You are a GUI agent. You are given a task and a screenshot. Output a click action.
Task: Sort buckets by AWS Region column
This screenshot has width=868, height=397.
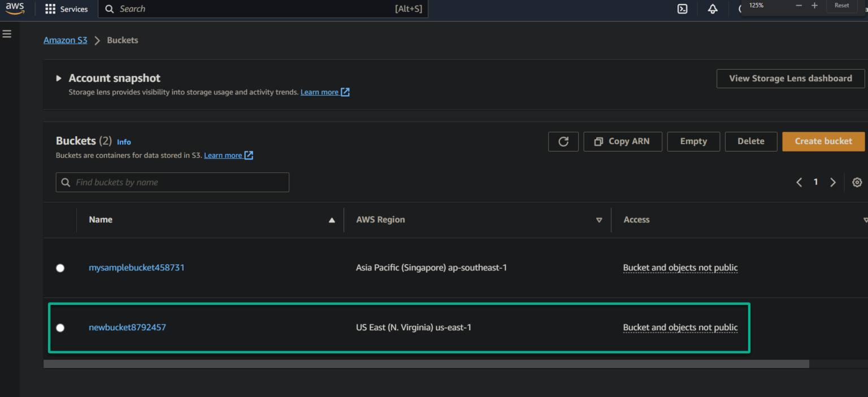coord(599,220)
